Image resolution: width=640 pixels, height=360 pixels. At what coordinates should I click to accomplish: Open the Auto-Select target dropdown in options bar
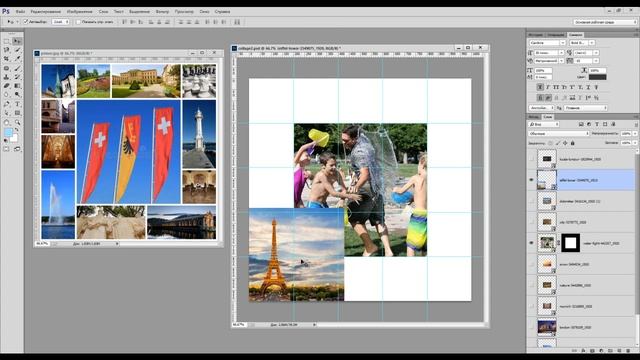point(61,22)
